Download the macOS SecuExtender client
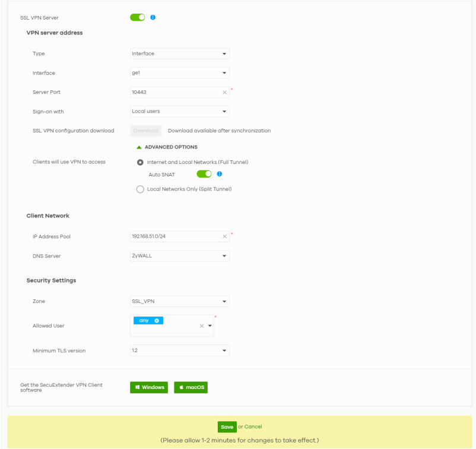476x449 pixels. coord(191,387)
